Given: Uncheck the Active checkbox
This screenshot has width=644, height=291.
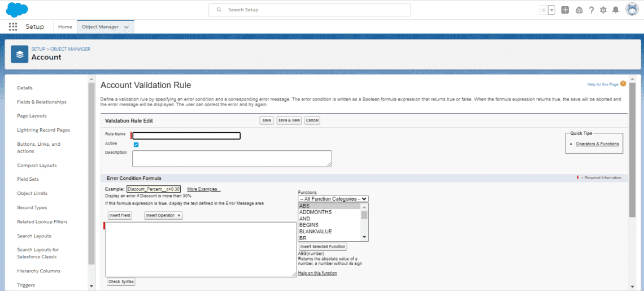Looking at the screenshot, I should [136, 145].
